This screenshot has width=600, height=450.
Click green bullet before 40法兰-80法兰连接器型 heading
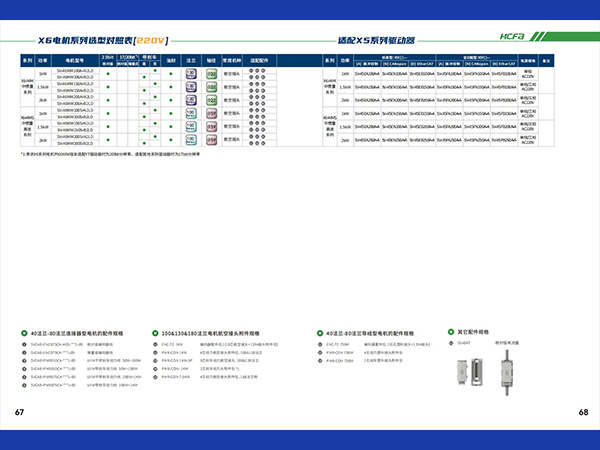[x=24, y=332]
